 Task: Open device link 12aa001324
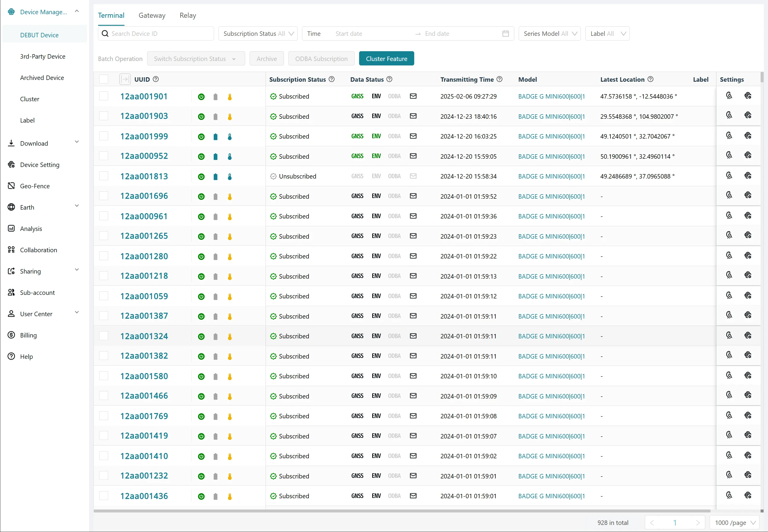coord(144,336)
